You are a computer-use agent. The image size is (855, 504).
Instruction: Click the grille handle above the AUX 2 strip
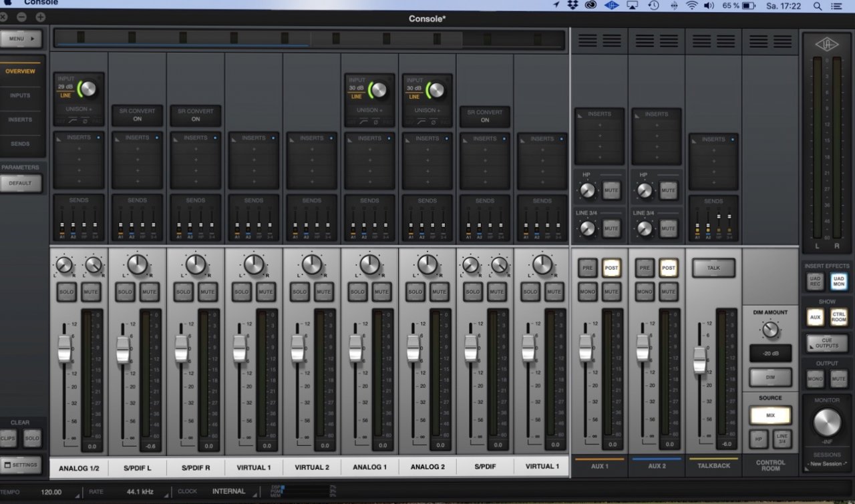pos(656,41)
